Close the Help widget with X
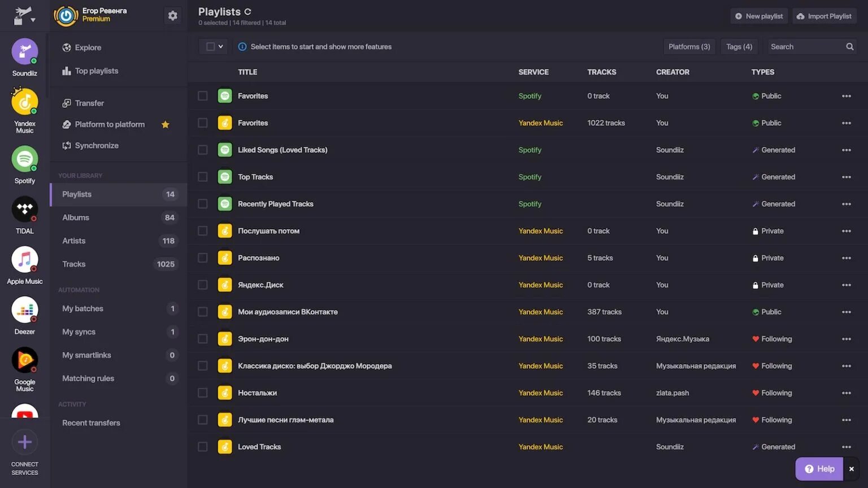 (x=851, y=469)
